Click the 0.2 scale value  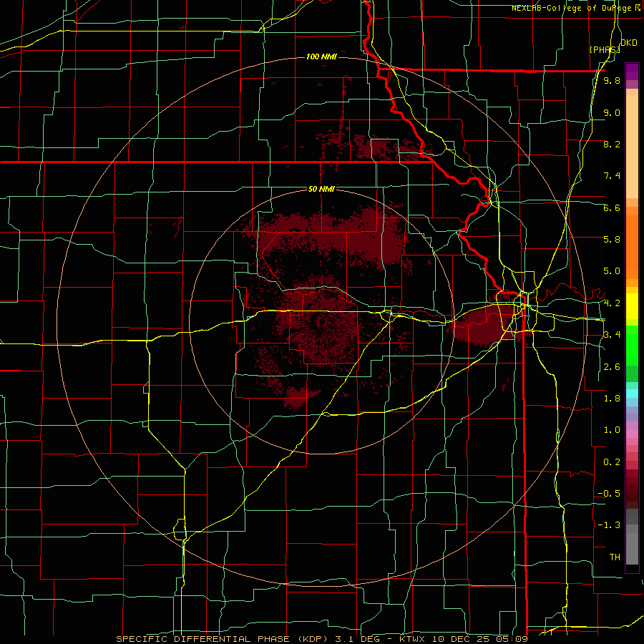click(x=612, y=462)
